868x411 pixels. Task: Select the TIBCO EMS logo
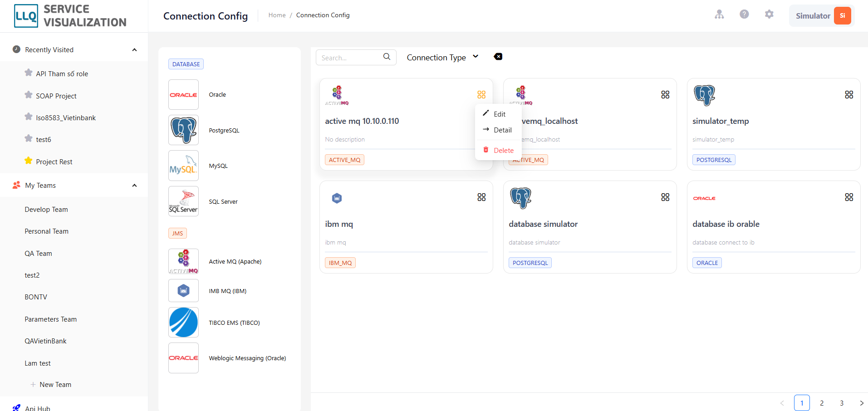click(183, 323)
